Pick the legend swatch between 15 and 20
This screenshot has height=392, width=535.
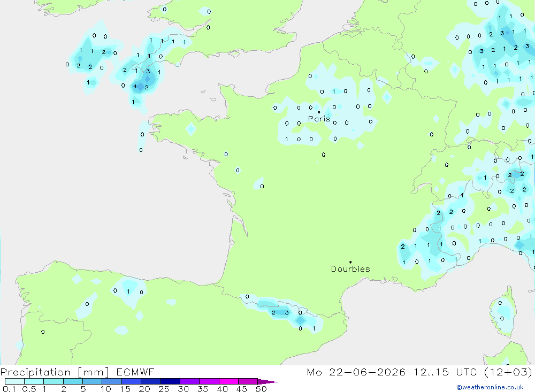point(131,381)
